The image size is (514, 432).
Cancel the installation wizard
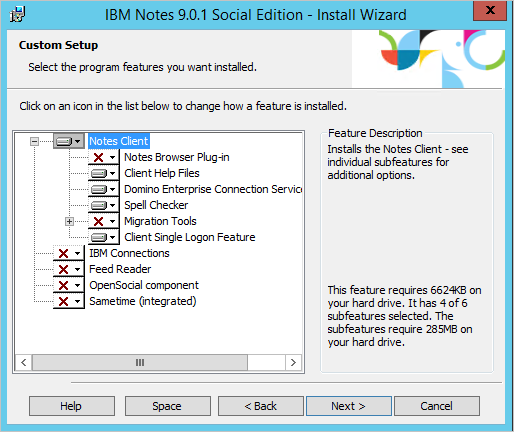[x=437, y=406]
